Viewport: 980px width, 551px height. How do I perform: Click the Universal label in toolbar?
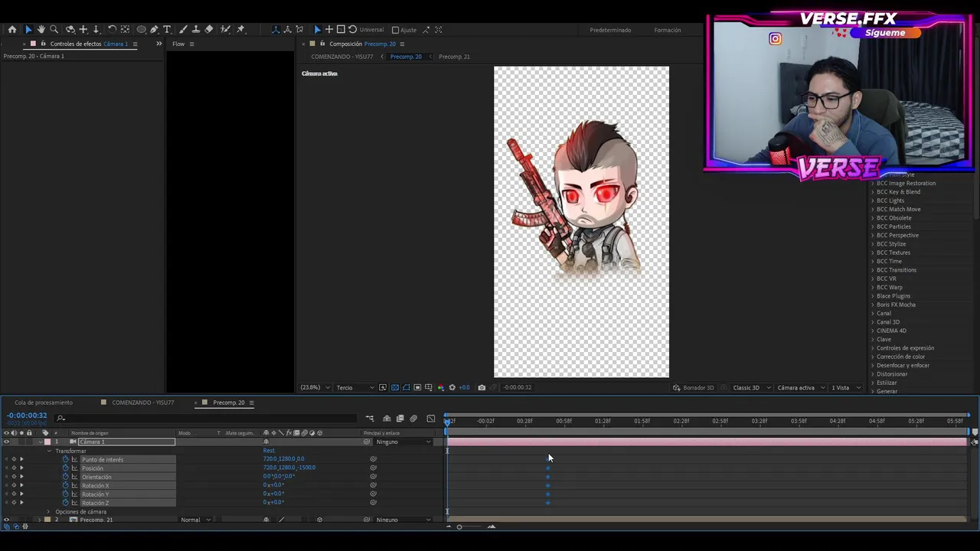(372, 31)
